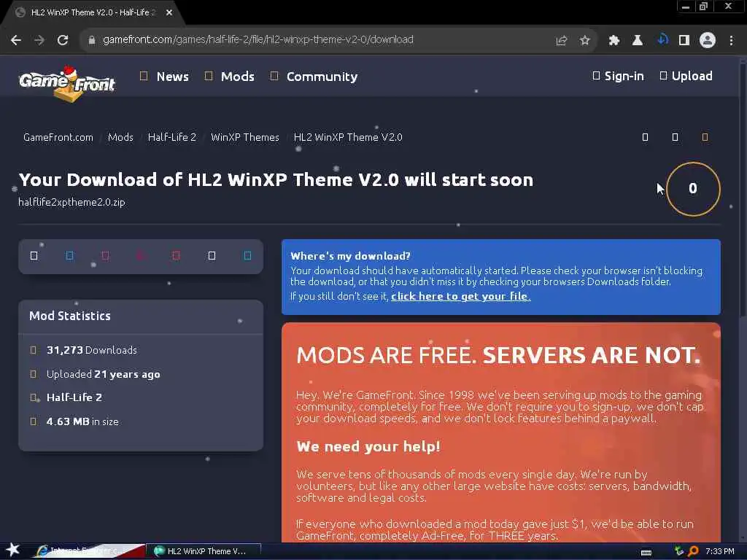The width and height of the screenshot is (747, 560).
Task: Click the padlock site info icon
Action: click(91, 40)
